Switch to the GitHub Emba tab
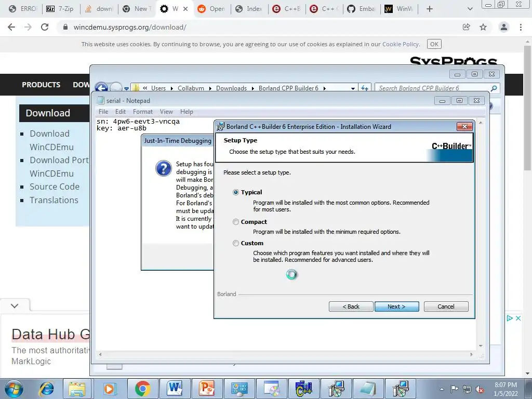 [361, 9]
